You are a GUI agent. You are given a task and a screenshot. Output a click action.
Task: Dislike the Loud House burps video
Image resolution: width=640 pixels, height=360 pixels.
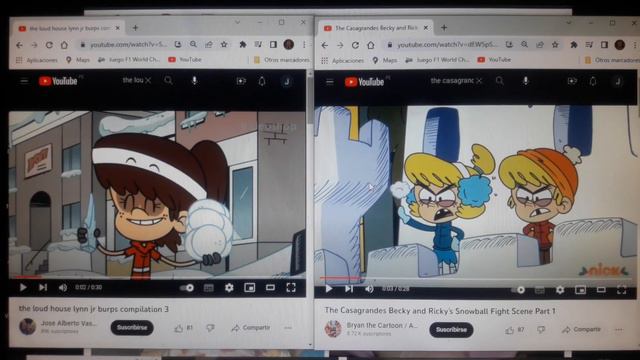[x=210, y=328]
